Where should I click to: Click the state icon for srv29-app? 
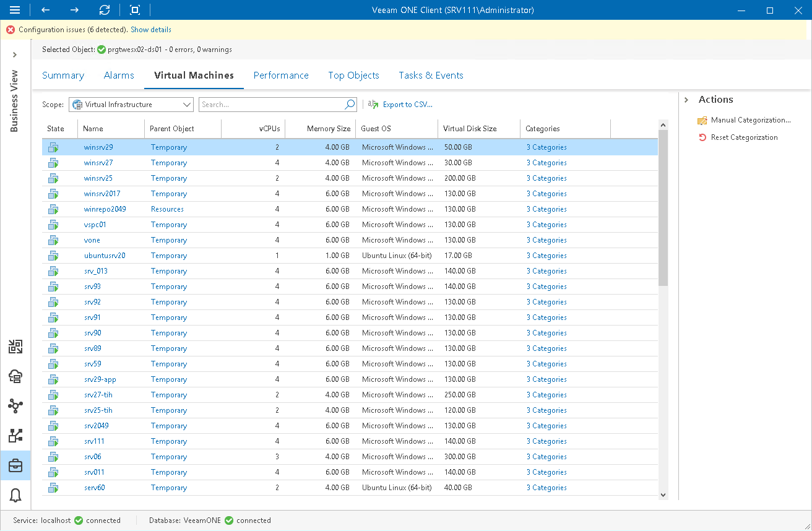click(53, 379)
